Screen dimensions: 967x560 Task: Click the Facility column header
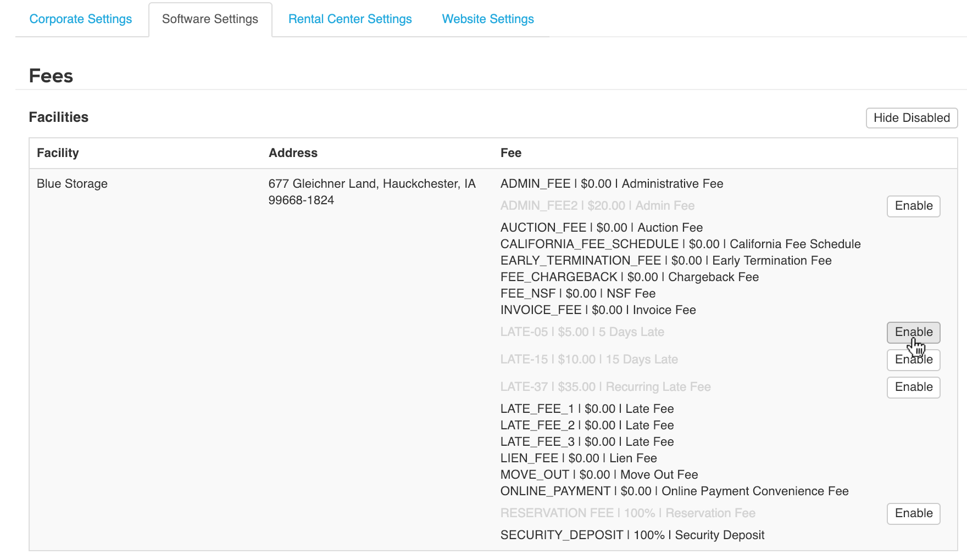(x=57, y=153)
